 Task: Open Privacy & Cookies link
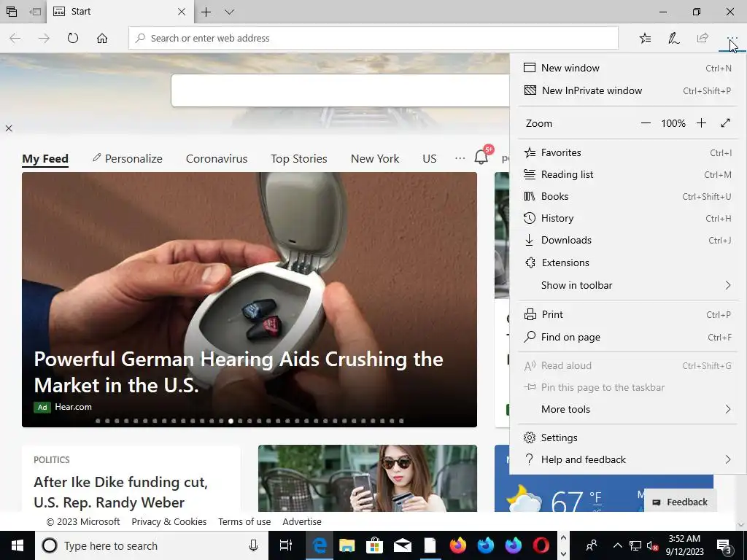[169, 522]
